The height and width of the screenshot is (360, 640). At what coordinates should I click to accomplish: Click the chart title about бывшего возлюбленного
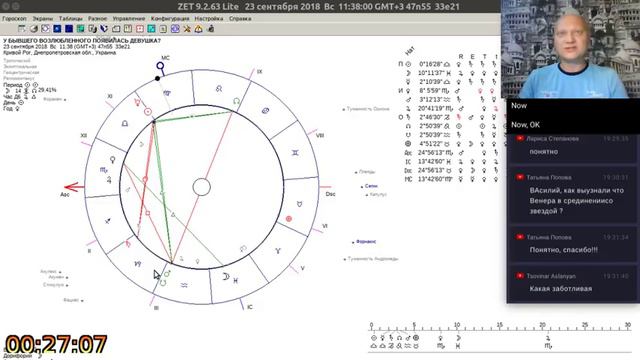pos(82,41)
